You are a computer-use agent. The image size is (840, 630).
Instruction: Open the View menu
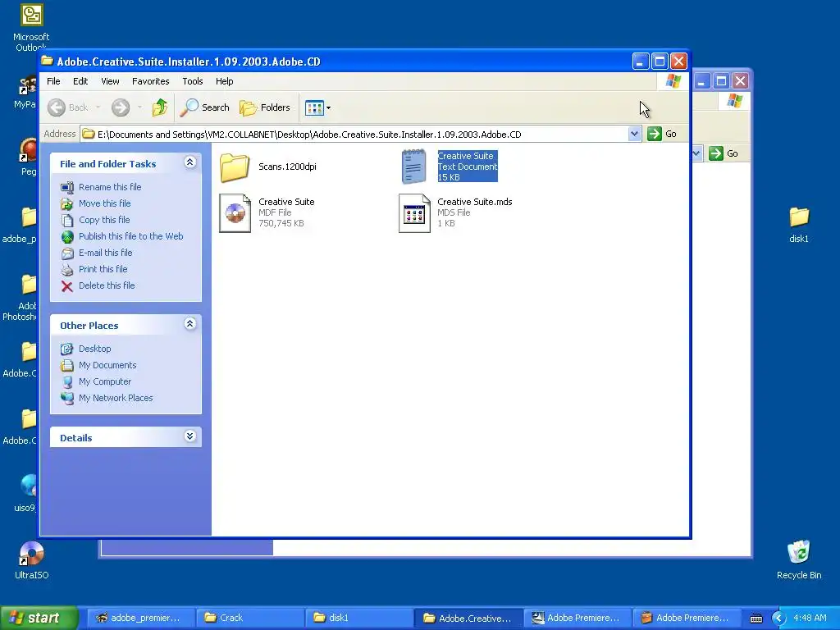click(x=110, y=81)
